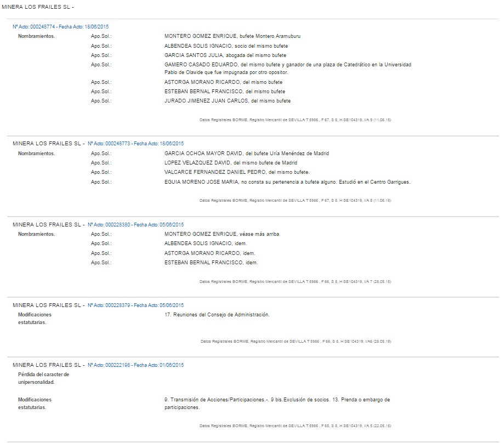Image resolution: width=504 pixels, height=448 pixels.
Task: Click '17. Reuniones del Consejo de Administración' text
Action: click(x=217, y=315)
